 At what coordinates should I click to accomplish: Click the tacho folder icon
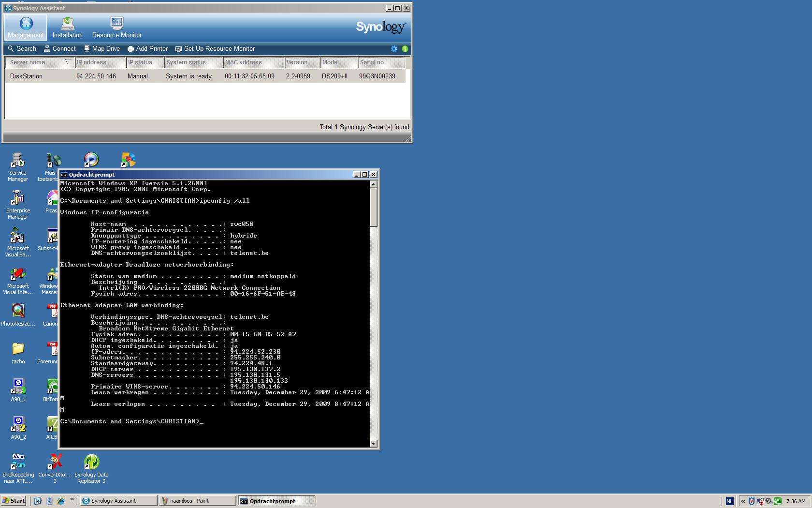pyautogui.click(x=18, y=353)
